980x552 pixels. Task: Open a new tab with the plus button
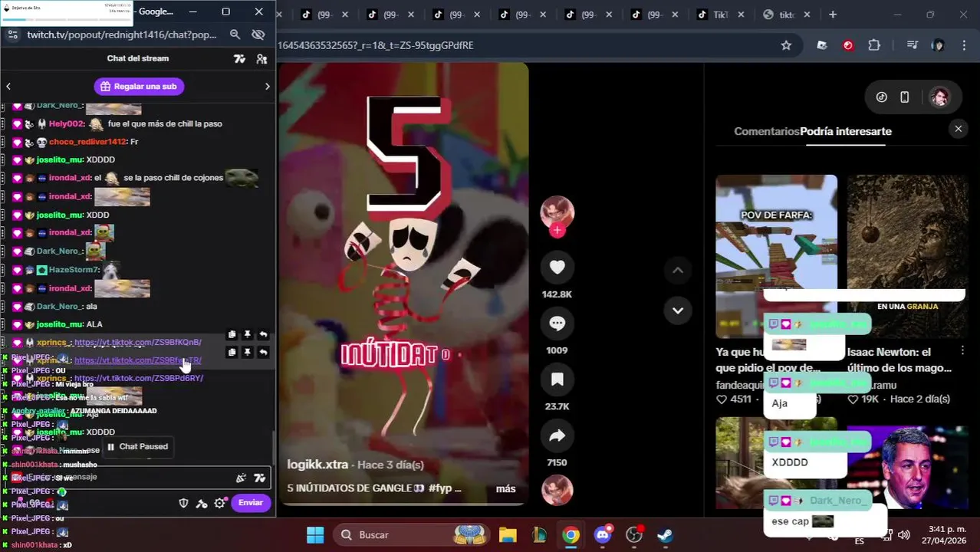coord(833,15)
